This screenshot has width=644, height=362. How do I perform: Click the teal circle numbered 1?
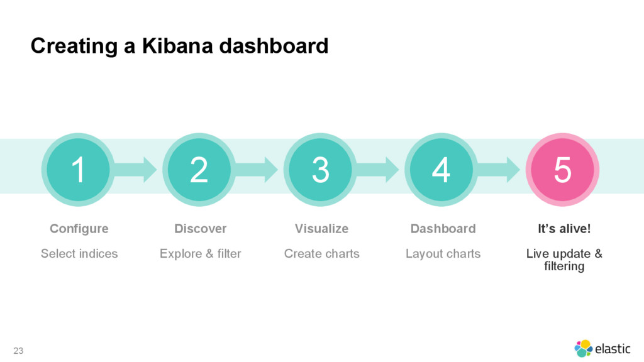(78, 170)
